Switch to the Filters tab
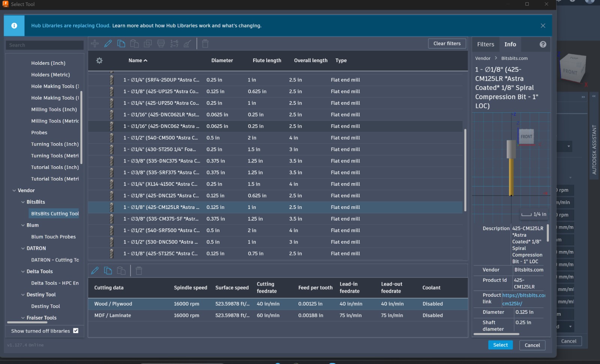 coord(486,44)
